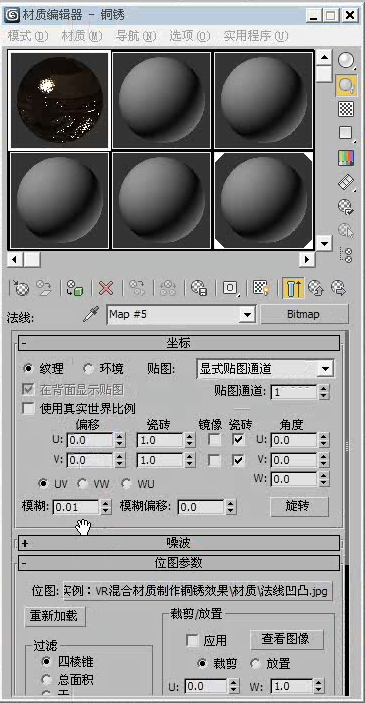The image size is (365, 703).
Task: Open the 模式 menu
Action: coord(28,36)
